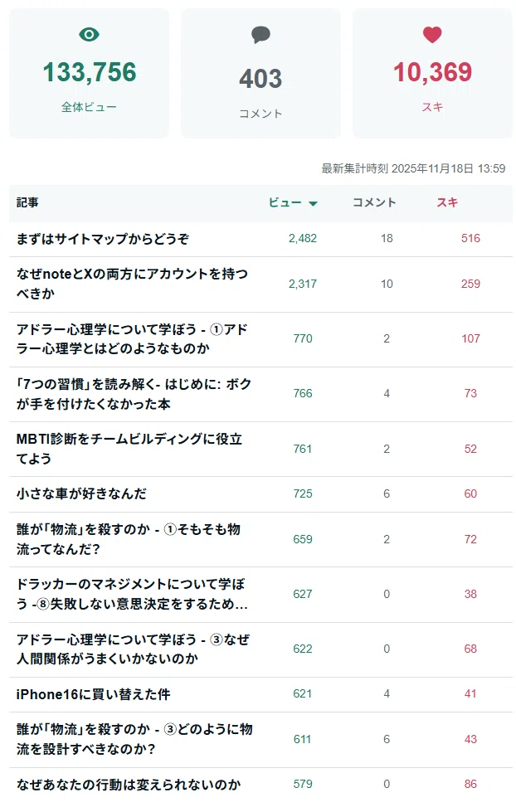Click the speech bubble comments icon
The width and height of the screenshot is (516, 812).
260,35
